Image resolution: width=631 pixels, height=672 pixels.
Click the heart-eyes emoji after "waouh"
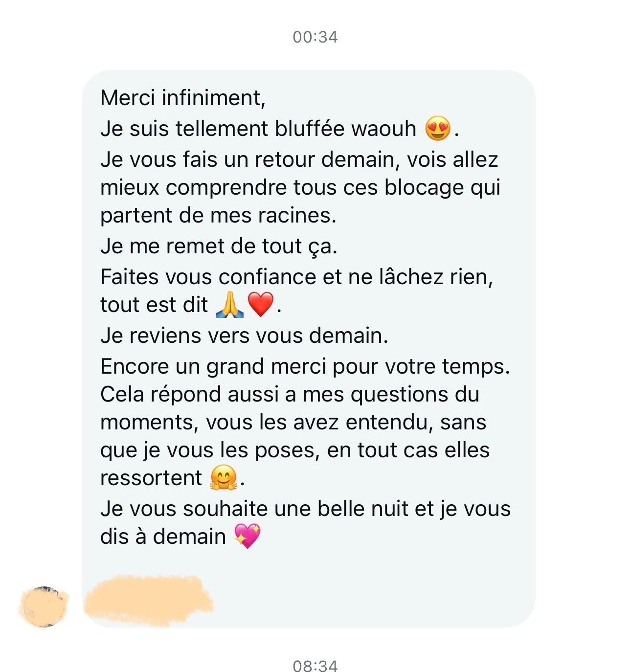tap(437, 129)
